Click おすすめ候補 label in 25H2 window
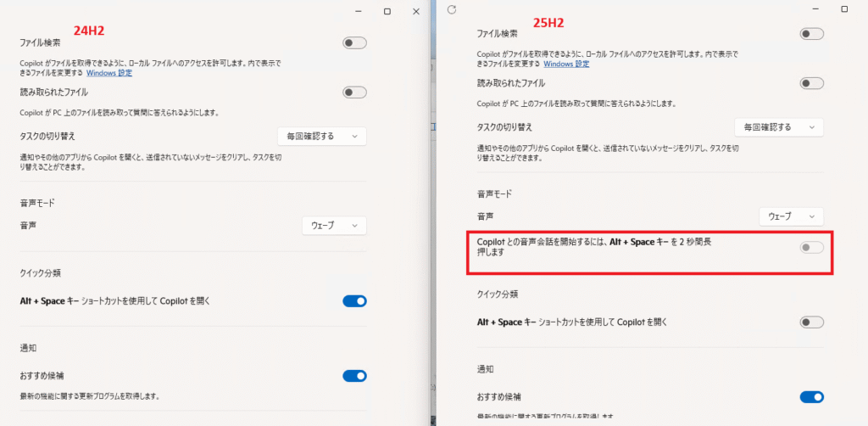The image size is (868, 426). tap(498, 396)
